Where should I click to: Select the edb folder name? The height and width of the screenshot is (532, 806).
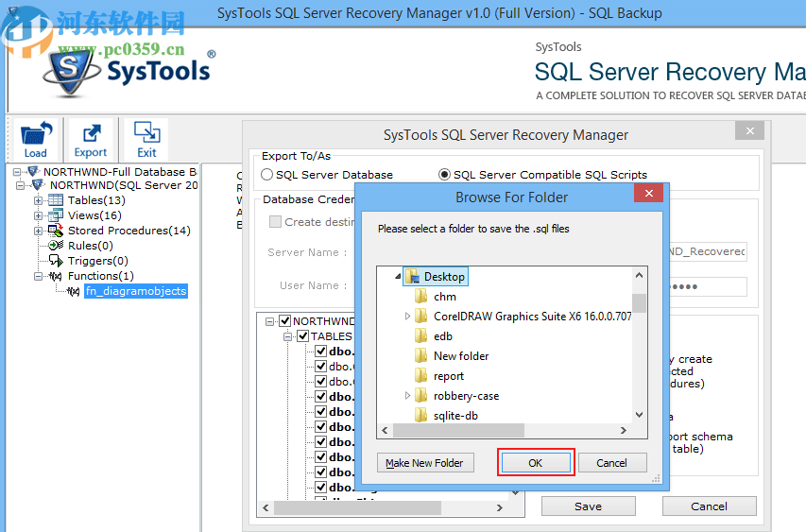coord(442,336)
